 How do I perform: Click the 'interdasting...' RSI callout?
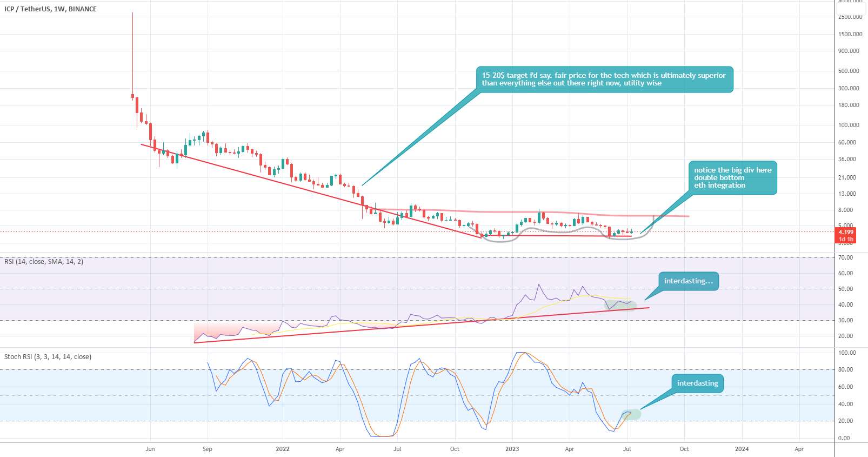tap(689, 281)
